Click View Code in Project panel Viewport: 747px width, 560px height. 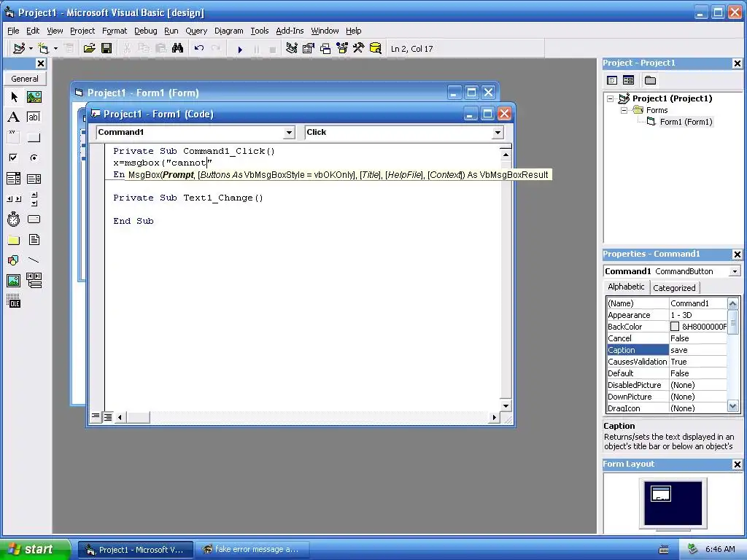point(612,80)
